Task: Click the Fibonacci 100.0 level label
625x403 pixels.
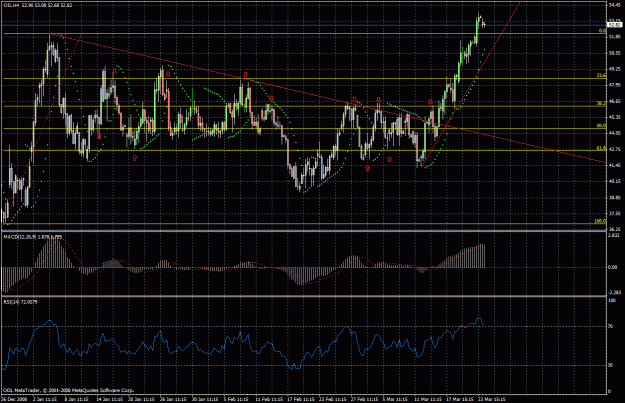Action: pos(600,220)
